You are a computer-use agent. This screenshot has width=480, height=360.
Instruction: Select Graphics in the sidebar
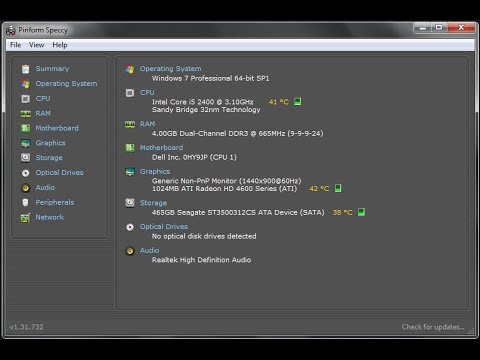(x=50, y=143)
